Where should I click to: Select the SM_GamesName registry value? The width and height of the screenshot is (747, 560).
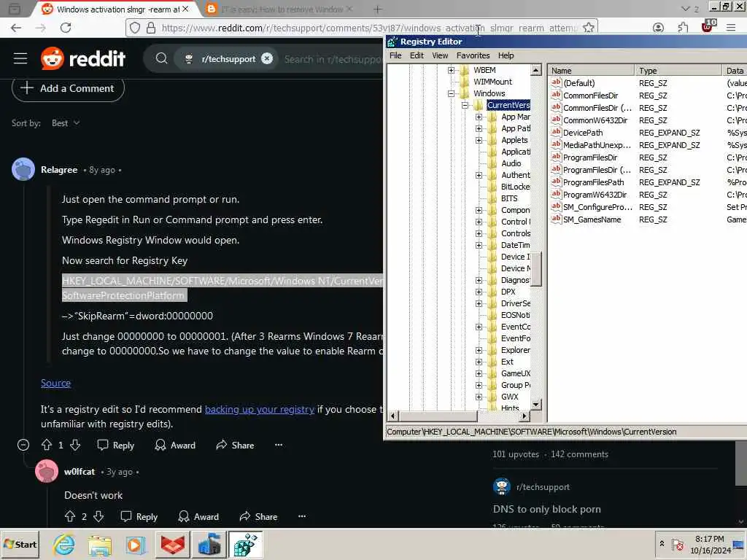click(x=592, y=219)
